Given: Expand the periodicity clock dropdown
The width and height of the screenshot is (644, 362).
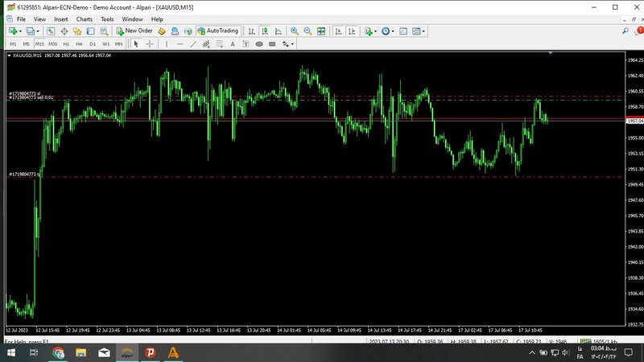Looking at the screenshot, I should (394, 31).
